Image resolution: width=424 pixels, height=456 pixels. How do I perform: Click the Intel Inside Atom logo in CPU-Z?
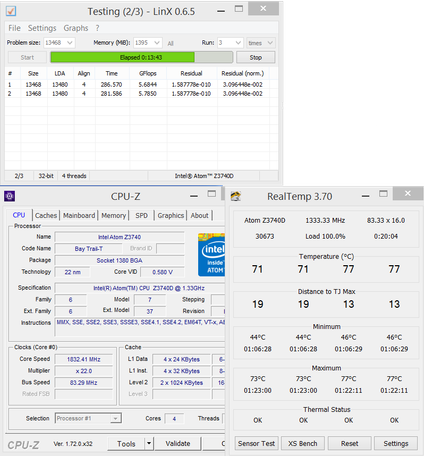pos(211,255)
